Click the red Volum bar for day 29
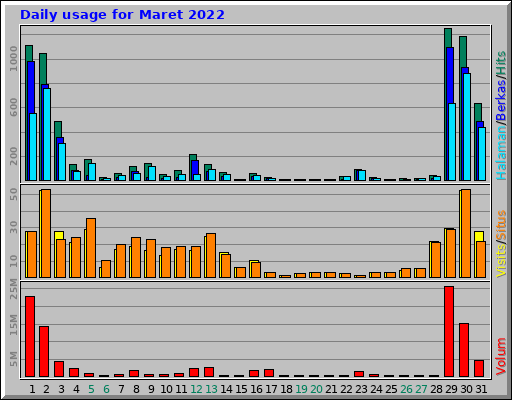Viewport: 512px width, 400px height. [449, 331]
